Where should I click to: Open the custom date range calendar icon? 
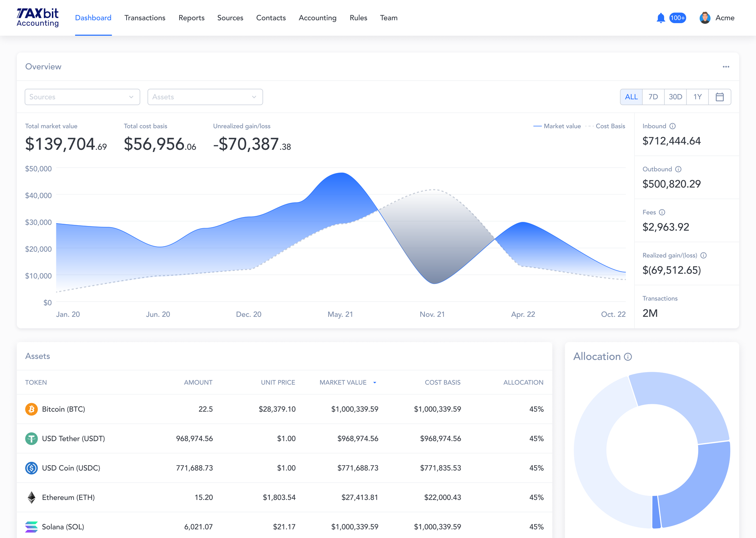pyautogui.click(x=720, y=97)
